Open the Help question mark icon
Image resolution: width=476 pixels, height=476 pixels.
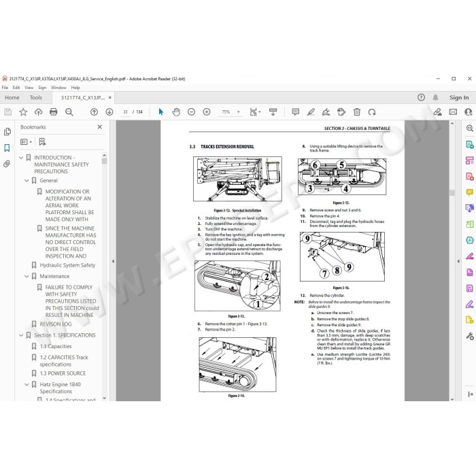(421, 97)
